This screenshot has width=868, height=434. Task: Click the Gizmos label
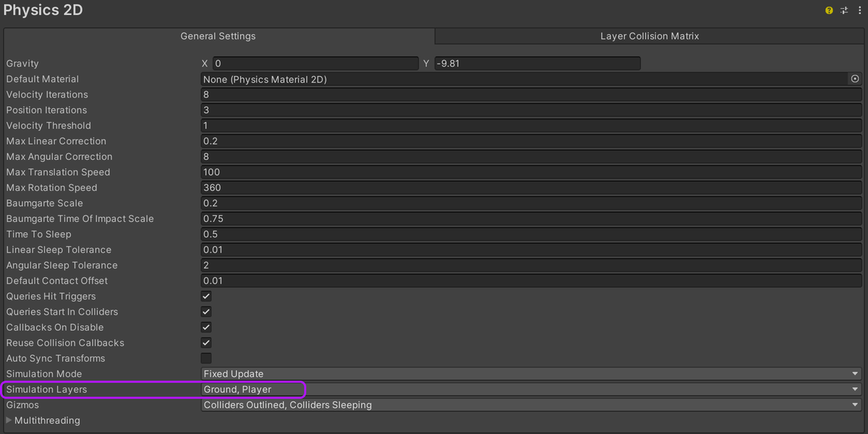(22, 405)
